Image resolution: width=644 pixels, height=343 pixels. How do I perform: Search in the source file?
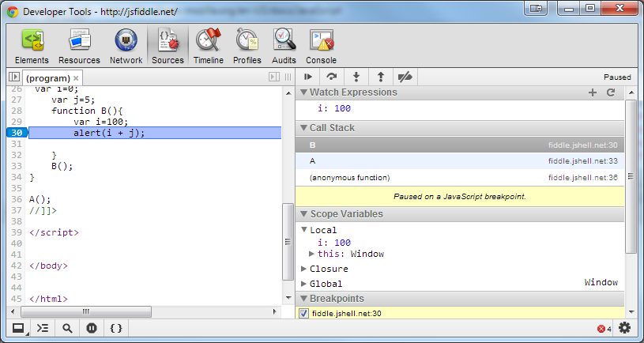tap(67, 328)
